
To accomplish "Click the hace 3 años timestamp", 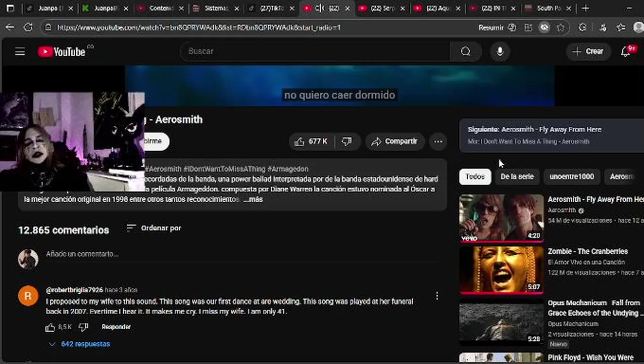I will pos(121,290).
